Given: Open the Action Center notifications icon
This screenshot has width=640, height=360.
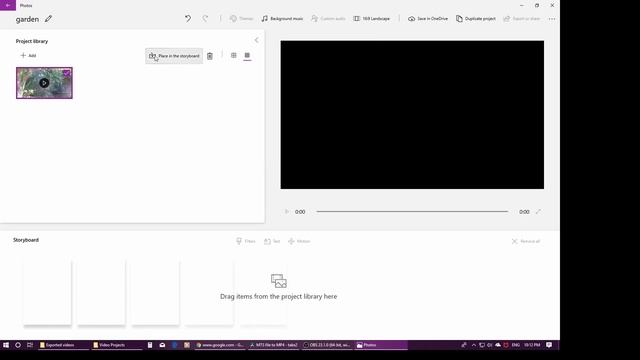Looking at the screenshot, I should tap(549, 345).
